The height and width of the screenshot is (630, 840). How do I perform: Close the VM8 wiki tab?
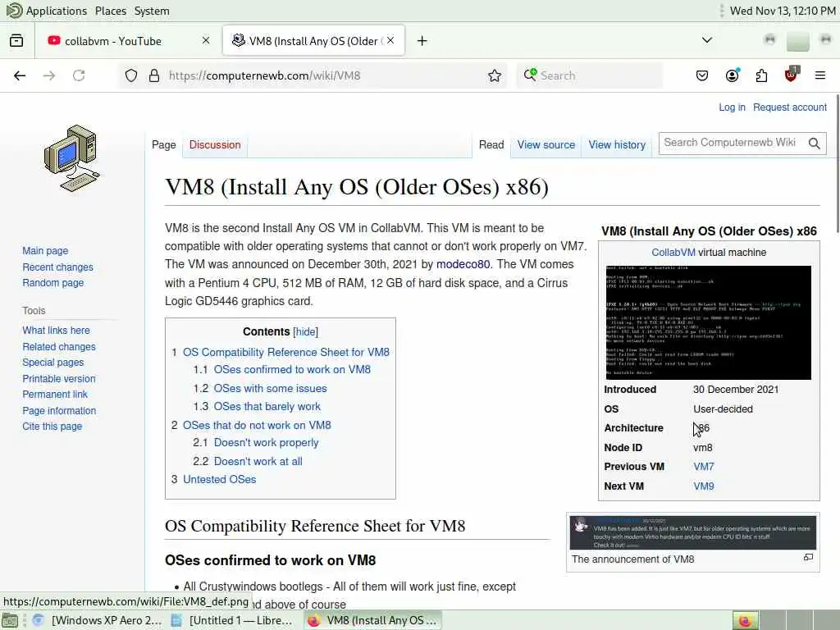pos(390,40)
